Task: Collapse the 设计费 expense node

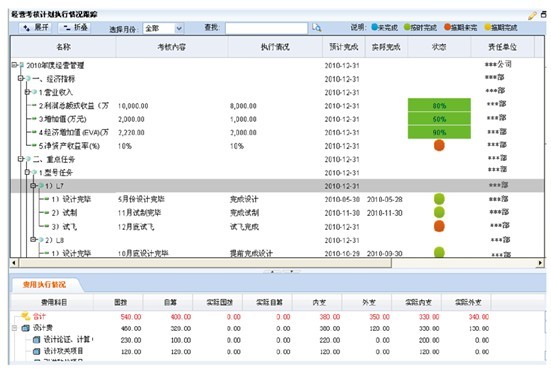Action: pos(14,328)
